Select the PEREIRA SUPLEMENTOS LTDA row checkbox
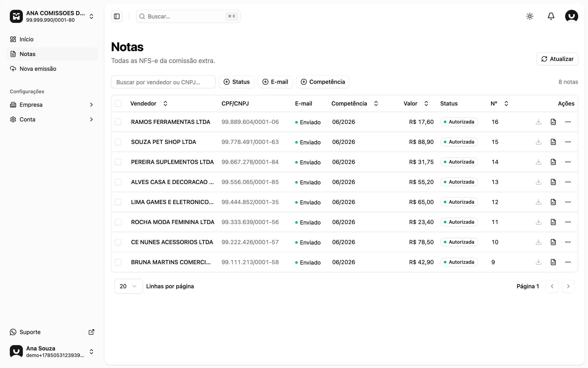Screen dimensions: 588x368 coord(118,162)
